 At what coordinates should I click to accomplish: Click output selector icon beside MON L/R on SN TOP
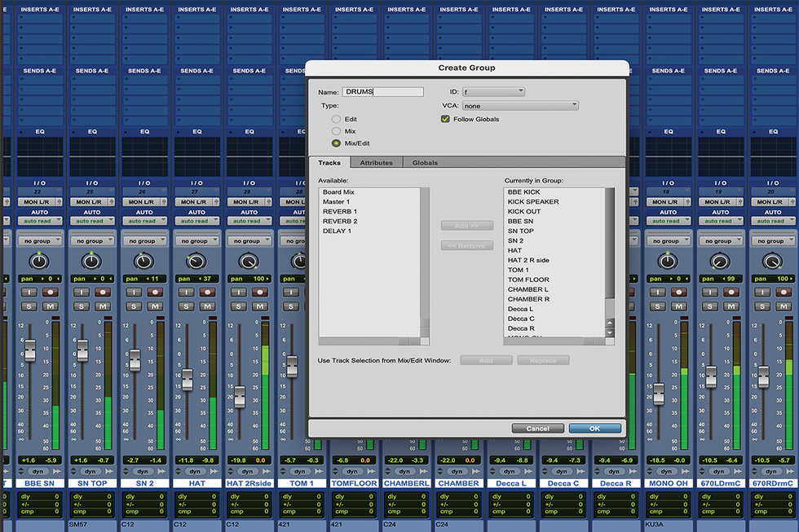tap(112, 202)
